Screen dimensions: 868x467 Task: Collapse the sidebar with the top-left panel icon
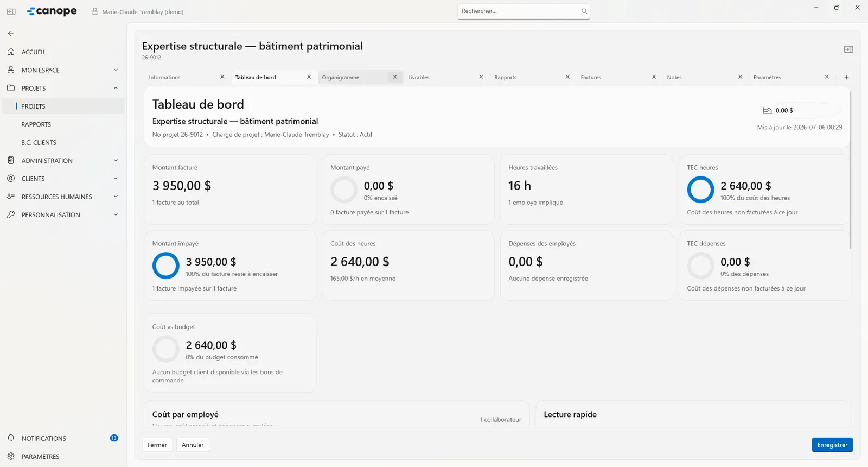click(x=11, y=11)
